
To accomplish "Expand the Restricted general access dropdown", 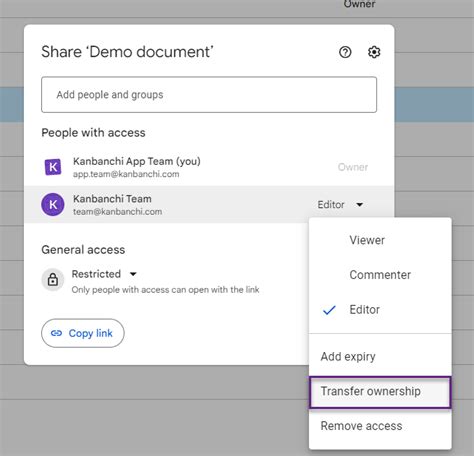I will [133, 274].
